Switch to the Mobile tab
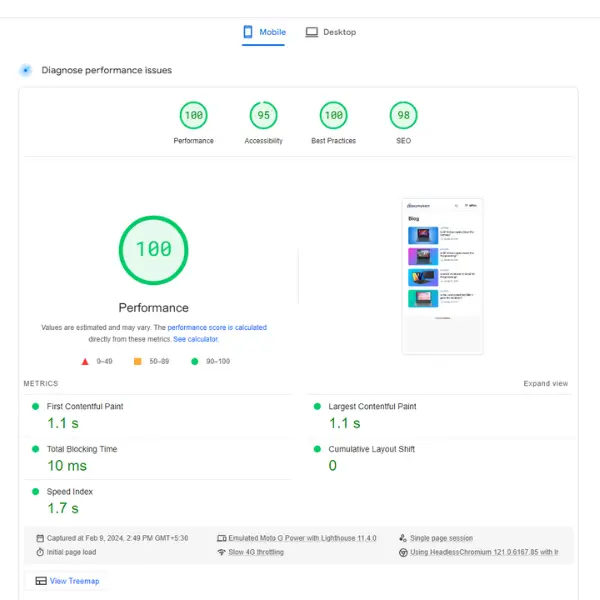 [264, 32]
